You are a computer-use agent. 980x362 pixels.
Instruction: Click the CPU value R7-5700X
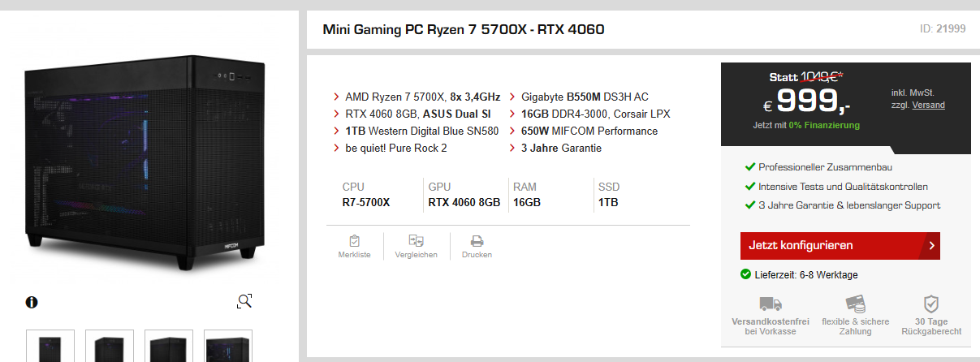click(x=366, y=202)
